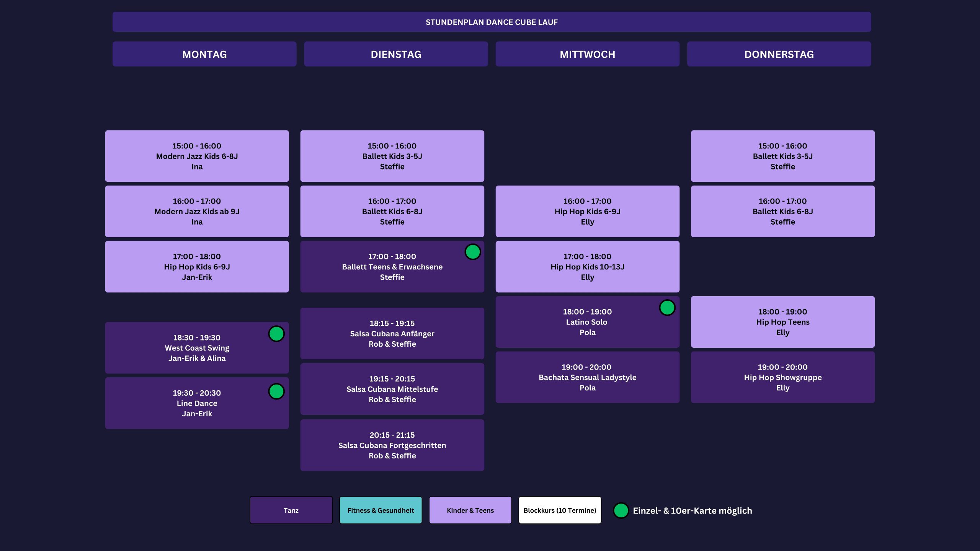This screenshot has height=551, width=980.
Task: Click green dot on West Coast Swing card
Action: coord(276,334)
